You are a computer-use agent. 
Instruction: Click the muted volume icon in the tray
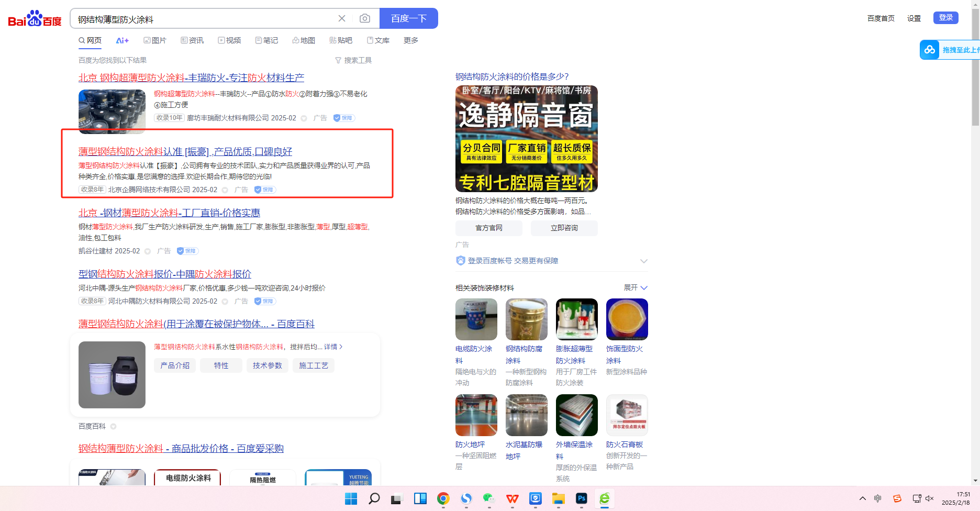point(930,498)
